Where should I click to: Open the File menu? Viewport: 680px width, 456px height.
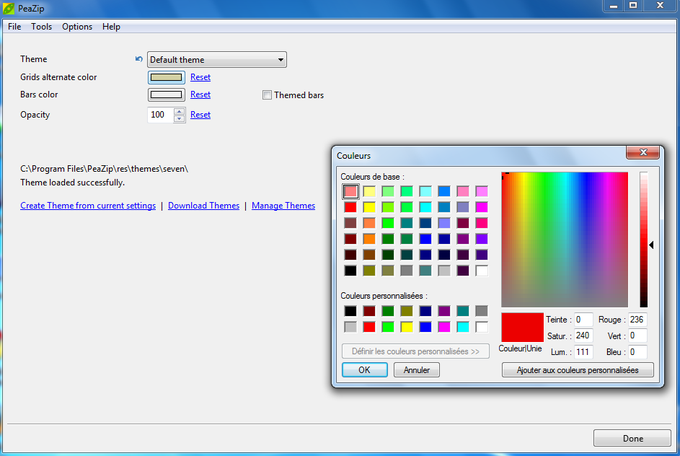coord(14,26)
